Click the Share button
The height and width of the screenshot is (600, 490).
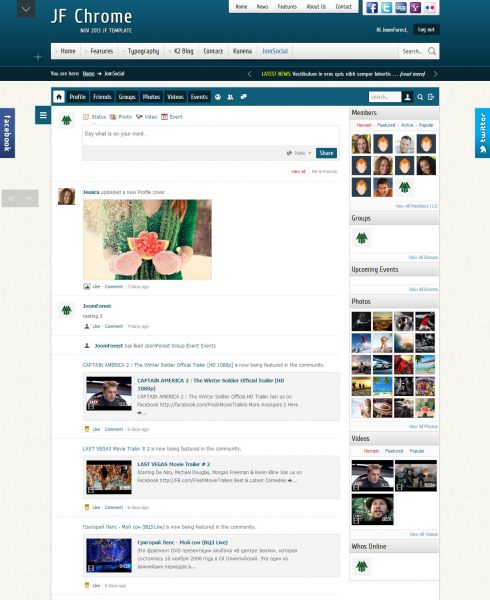pos(326,153)
